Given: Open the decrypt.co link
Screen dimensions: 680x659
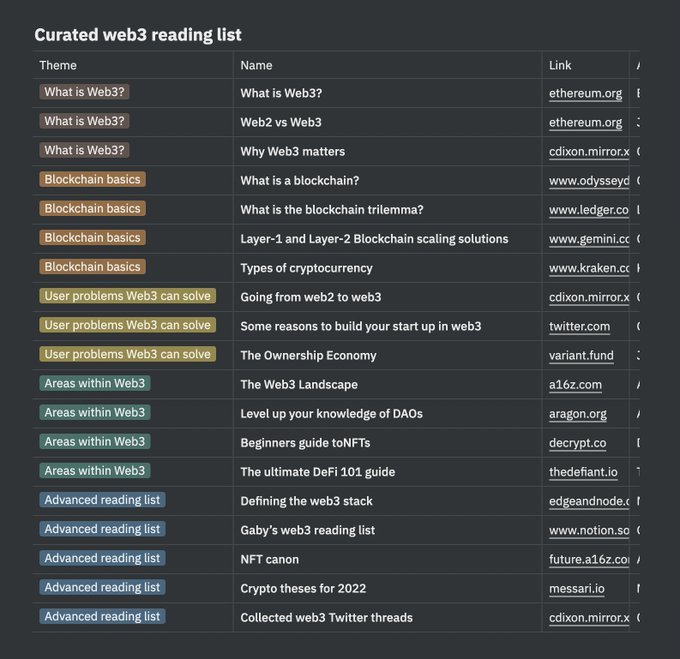Looking at the screenshot, I should click(577, 443).
